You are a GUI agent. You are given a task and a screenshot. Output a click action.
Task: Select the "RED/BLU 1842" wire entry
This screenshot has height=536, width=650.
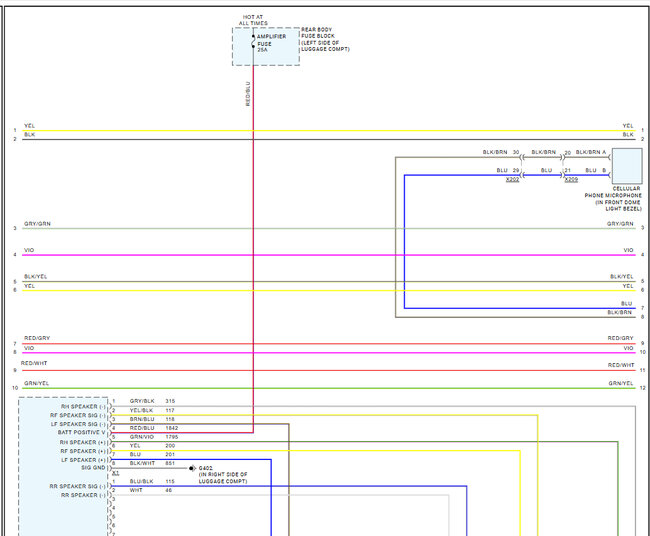154,428
